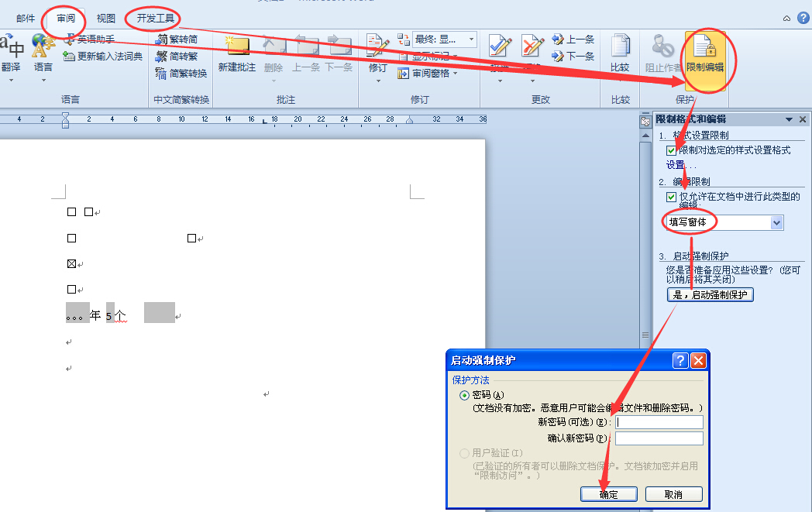
Task: Switch to the 邮件 tab
Action: click(x=26, y=19)
